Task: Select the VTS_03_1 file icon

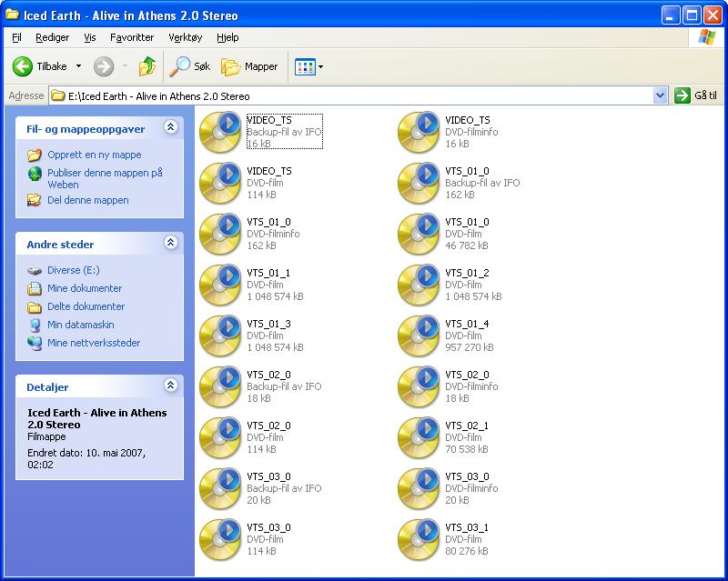Action: click(x=419, y=540)
